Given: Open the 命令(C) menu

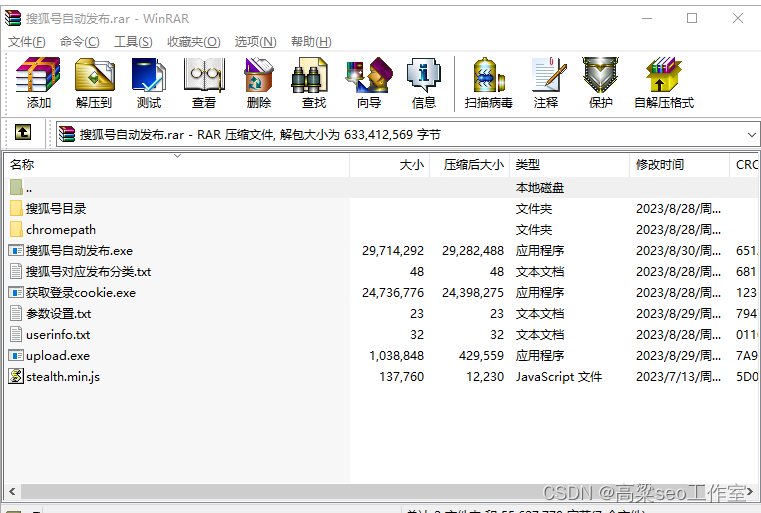Looking at the screenshot, I should coord(80,42).
